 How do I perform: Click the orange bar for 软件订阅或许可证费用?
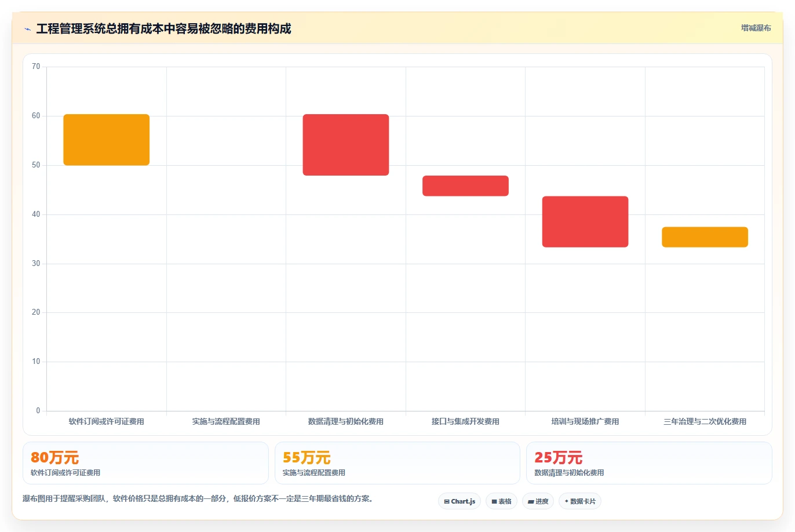pyautogui.click(x=107, y=140)
